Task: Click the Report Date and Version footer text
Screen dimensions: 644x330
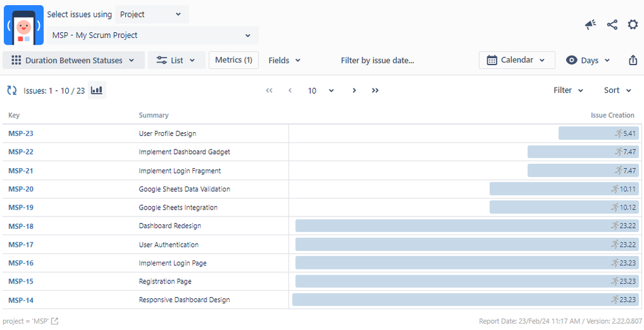Action: [561, 321]
